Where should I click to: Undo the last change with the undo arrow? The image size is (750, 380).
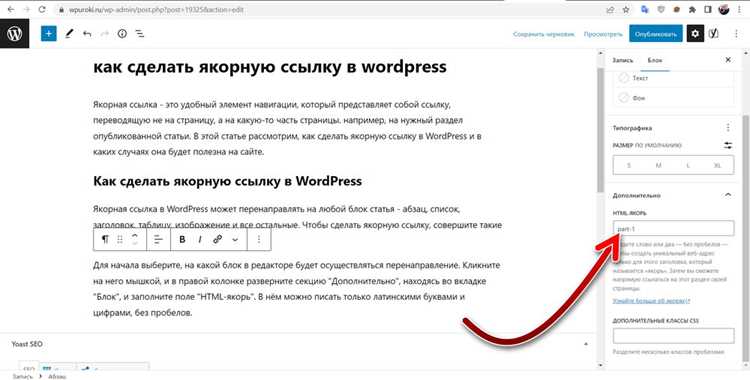click(x=87, y=34)
